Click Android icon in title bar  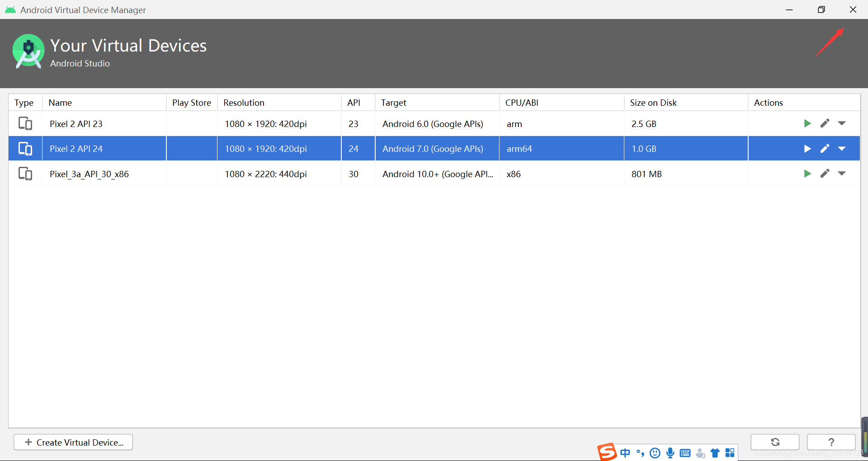pos(10,10)
